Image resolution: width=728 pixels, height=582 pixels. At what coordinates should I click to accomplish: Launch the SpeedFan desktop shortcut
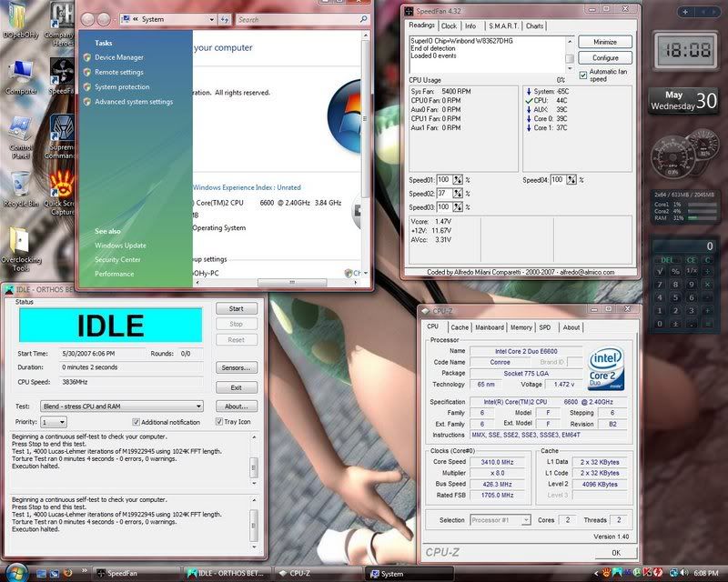pyautogui.click(x=61, y=76)
